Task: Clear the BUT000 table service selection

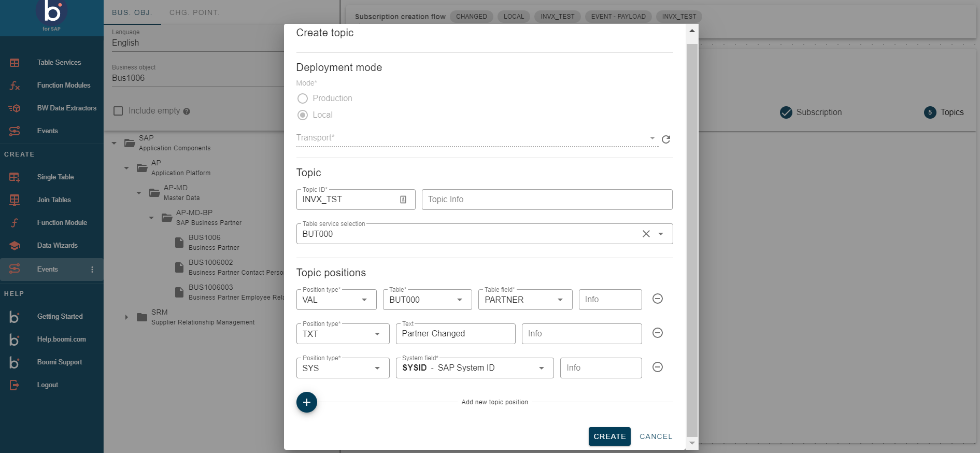Action: pos(646,234)
